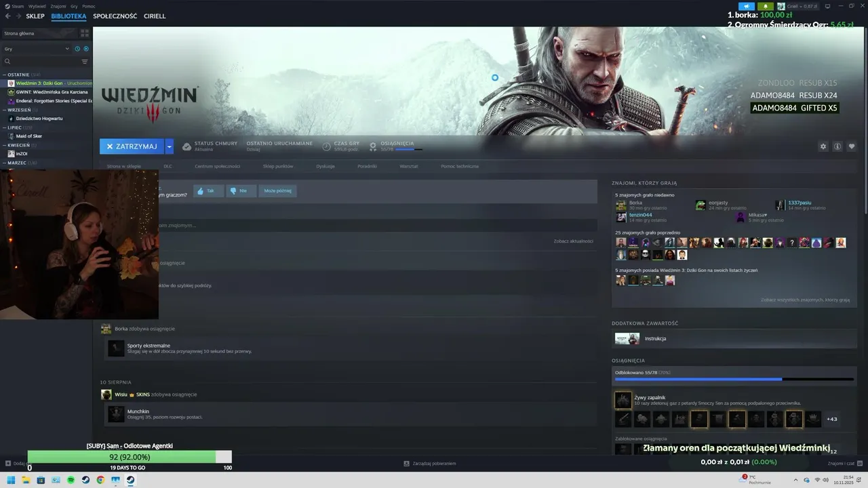Open game settings gear icon
868x488 pixels.
pos(823,146)
